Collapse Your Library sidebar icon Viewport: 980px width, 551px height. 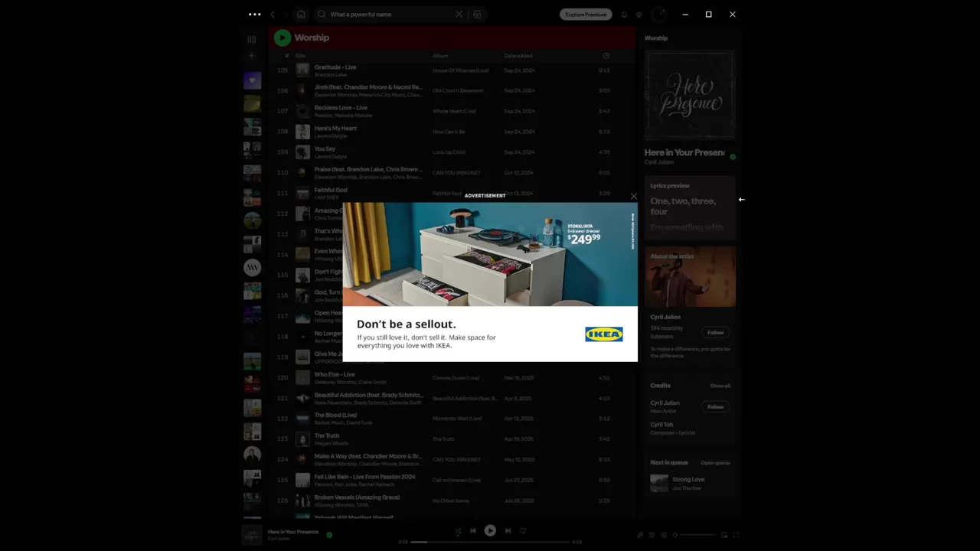252,39
